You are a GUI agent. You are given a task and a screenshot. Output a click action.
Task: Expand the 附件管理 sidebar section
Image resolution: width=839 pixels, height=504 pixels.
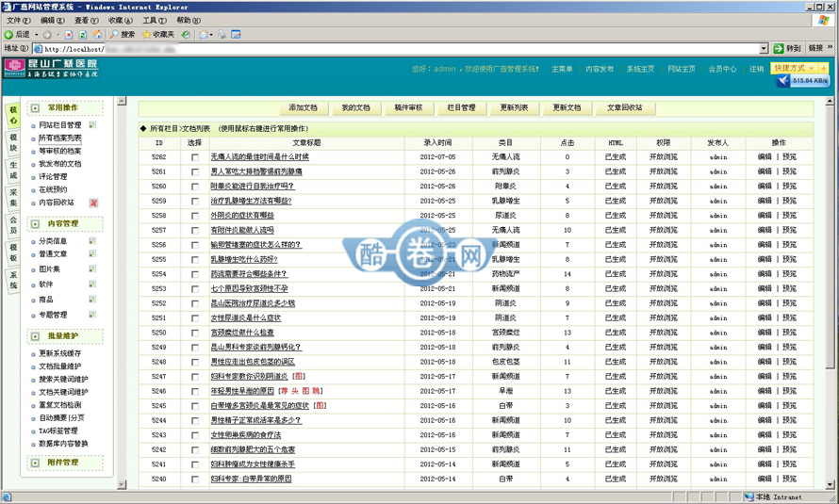point(35,463)
